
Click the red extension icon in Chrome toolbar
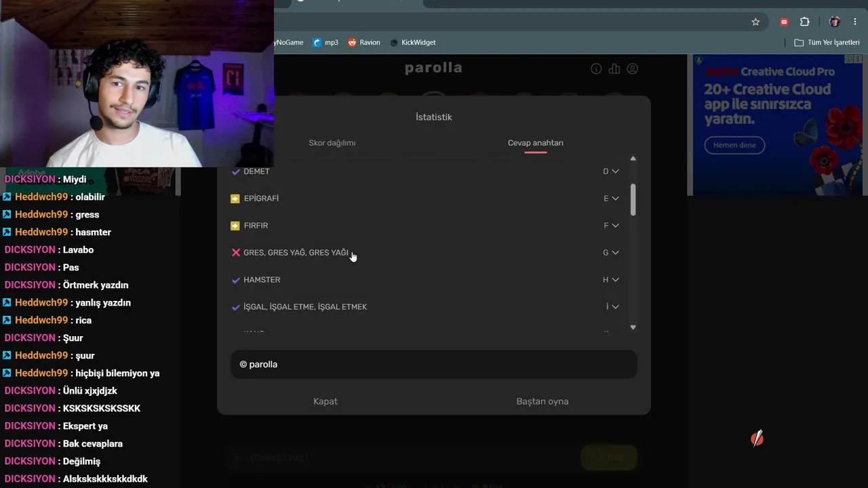(785, 22)
